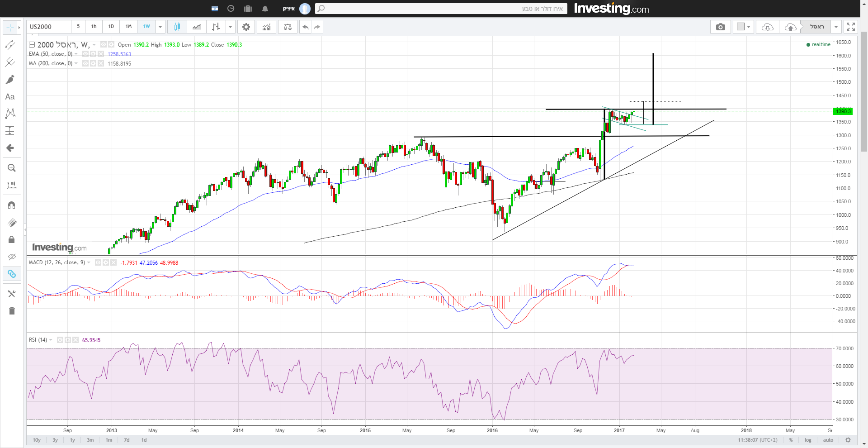Toggle log scale
The image size is (868, 448).
point(808,440)
